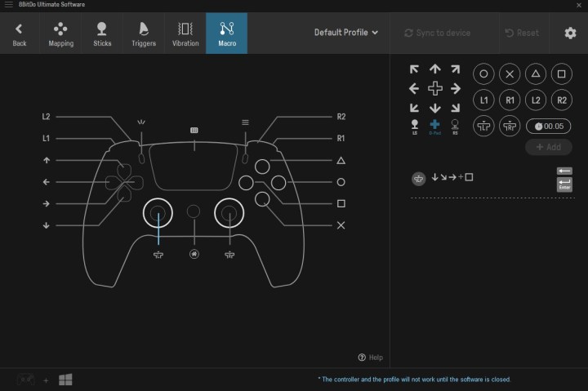Open the hamburger menu in title bar
The height and width of the screenshot is (391, 588).
(x=8, y=5)
